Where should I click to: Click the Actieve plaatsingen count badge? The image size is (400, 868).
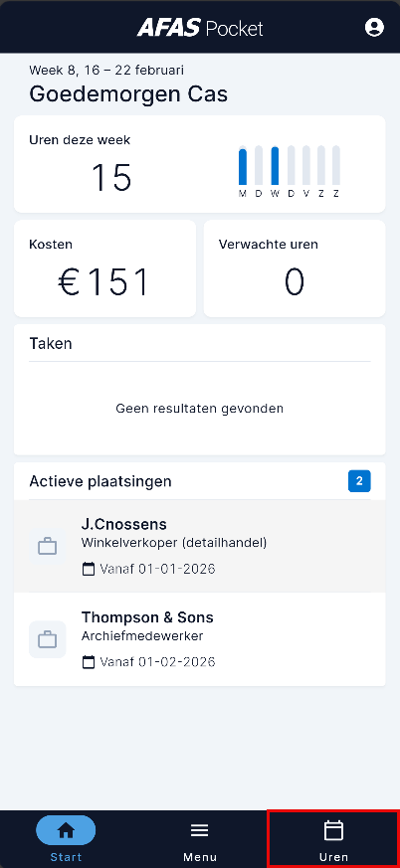[x=359, y=481]
